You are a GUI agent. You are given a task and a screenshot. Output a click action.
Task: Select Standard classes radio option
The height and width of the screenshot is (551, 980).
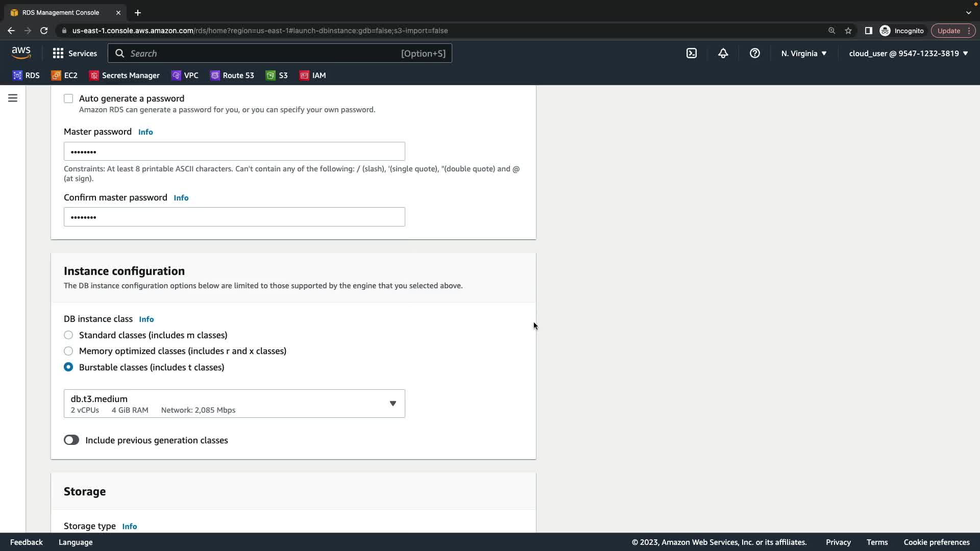coord(68,335)
